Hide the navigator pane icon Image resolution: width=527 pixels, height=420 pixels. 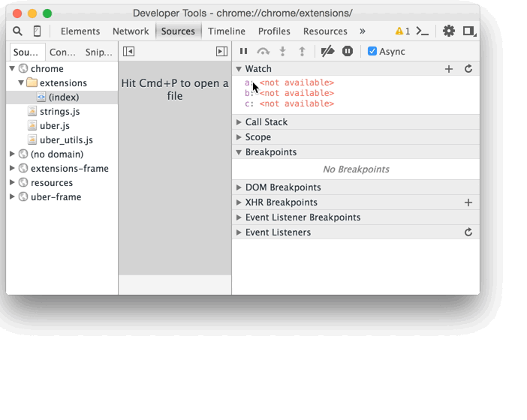tap(128, 51)
